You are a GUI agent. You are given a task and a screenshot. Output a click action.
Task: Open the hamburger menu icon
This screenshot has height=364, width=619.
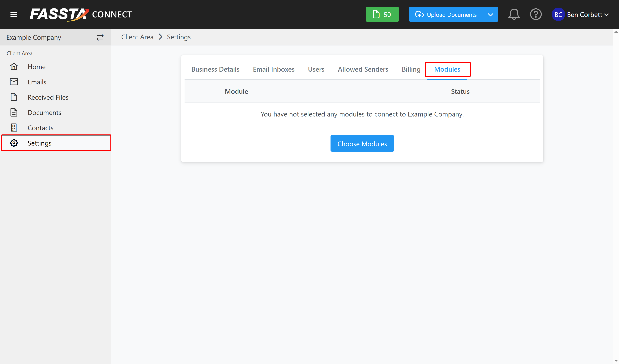tap(14, 15)
